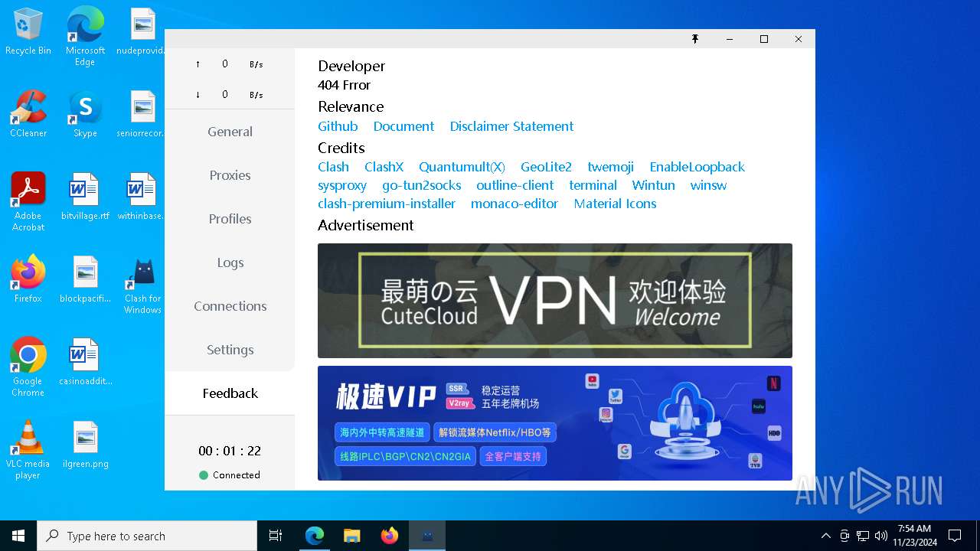Open the Github link
This screenshot has width=980, height=551.
(338, 126)
